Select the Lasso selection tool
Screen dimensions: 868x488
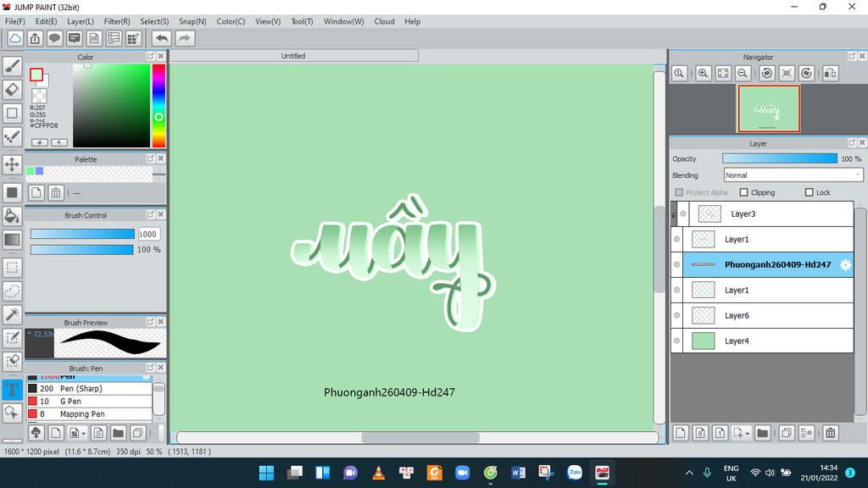click(x=12, y=291)
